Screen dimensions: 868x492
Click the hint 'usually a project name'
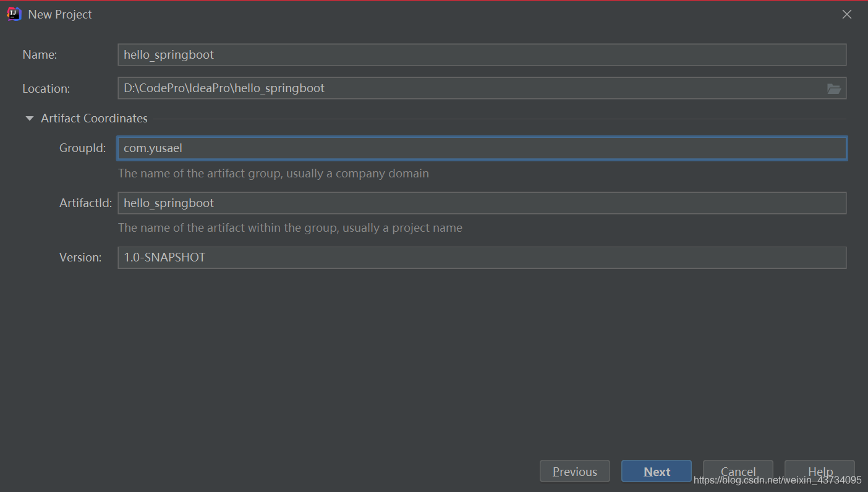[x=402, y=228]
